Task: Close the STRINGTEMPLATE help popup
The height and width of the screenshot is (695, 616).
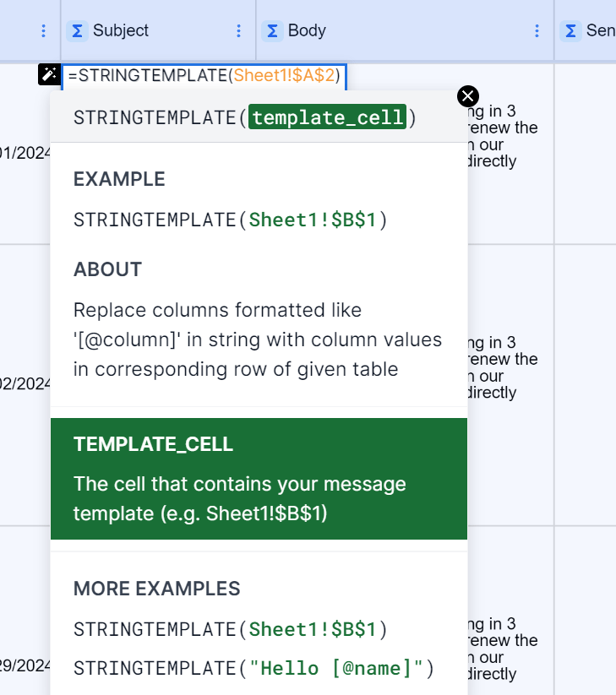Action: point(468,96)
